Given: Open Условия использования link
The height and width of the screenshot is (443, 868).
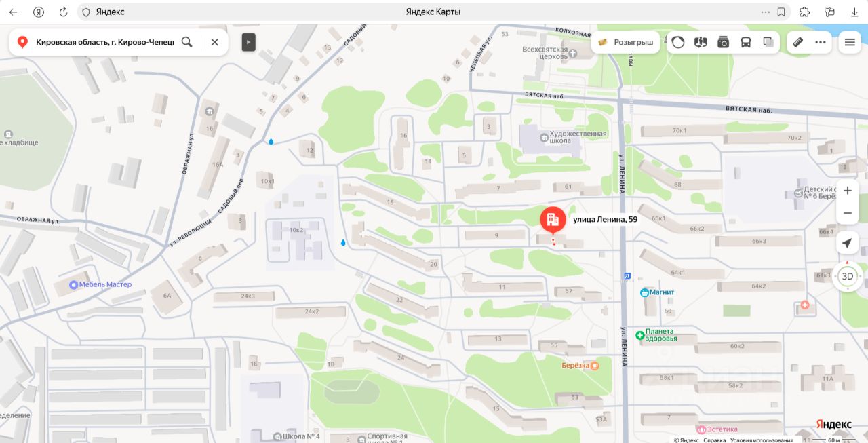Looking at the screenshot, I should (762, 440).
